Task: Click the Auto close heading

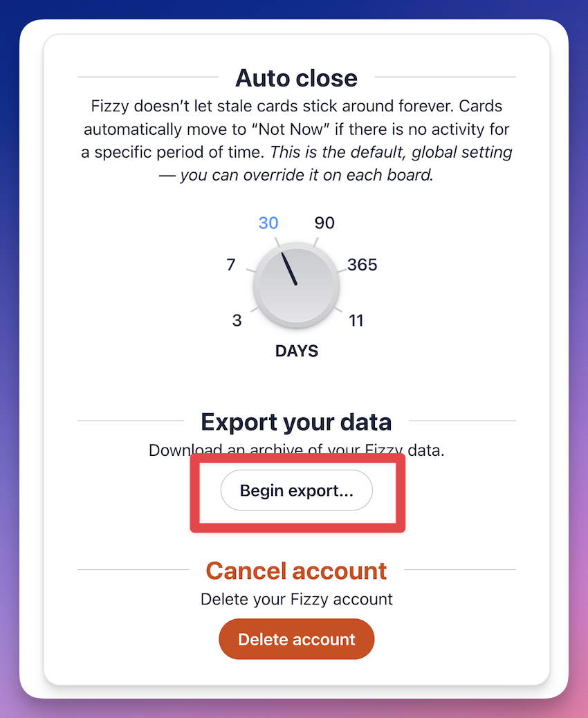Action: (296, 78)
